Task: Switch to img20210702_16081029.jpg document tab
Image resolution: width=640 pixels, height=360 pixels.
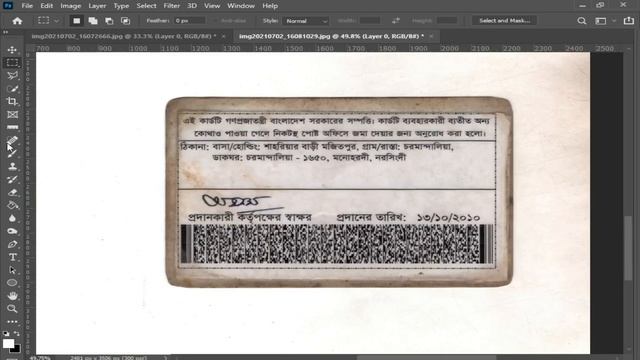Action: tap(331, 36)
